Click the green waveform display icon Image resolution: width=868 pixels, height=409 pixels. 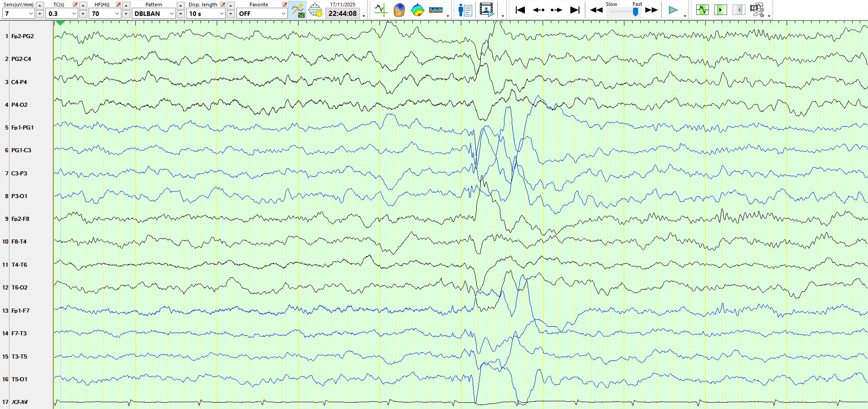click(703, 10)
